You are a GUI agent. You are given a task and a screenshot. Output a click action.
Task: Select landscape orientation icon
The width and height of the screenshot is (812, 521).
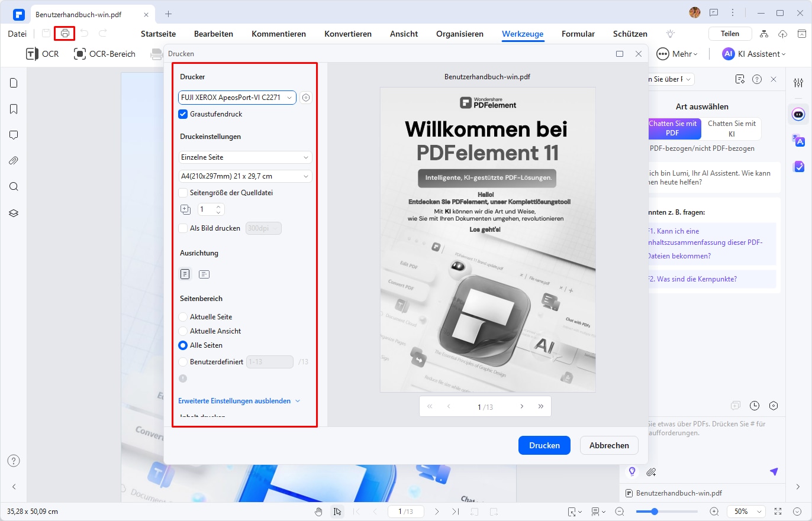tap(204, 274)
